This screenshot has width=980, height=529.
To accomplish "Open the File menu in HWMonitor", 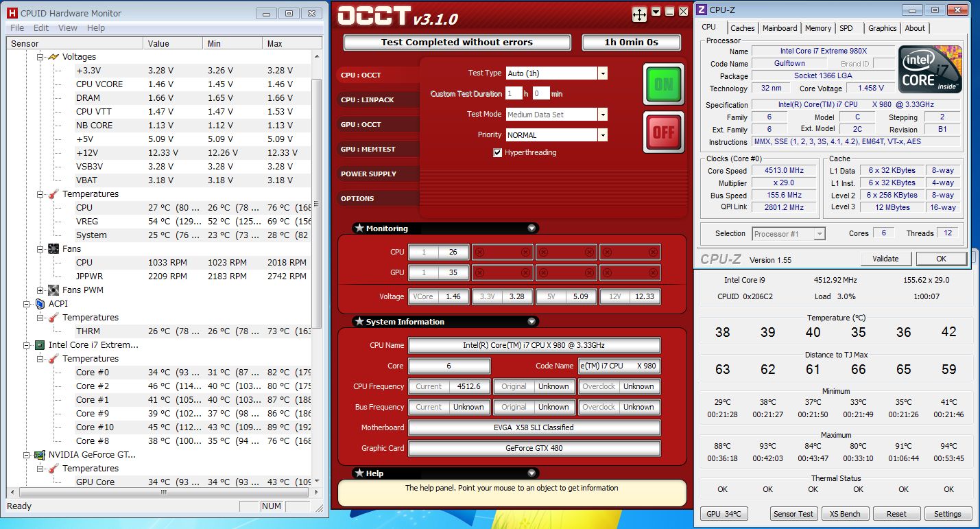I will 17,28.
